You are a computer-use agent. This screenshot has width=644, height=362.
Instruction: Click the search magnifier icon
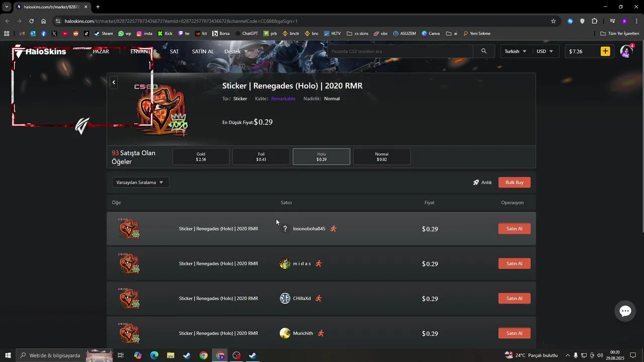pyautogui.click(x=484, y=51)
